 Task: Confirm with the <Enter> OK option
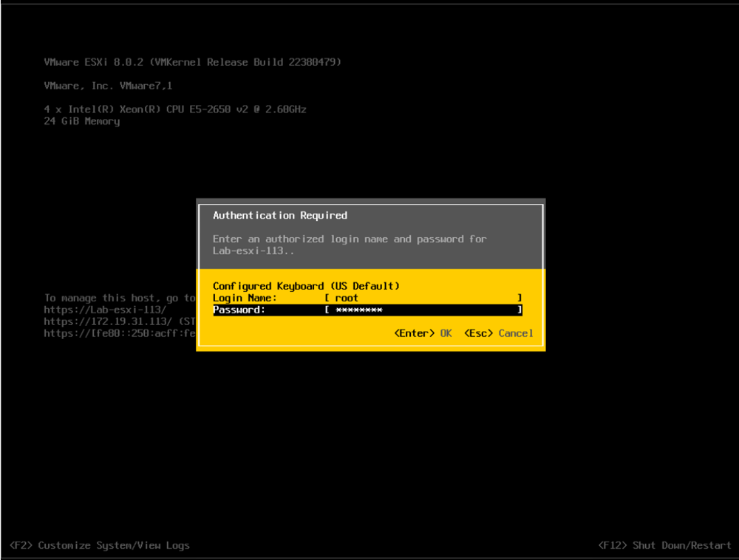(423, 333)
